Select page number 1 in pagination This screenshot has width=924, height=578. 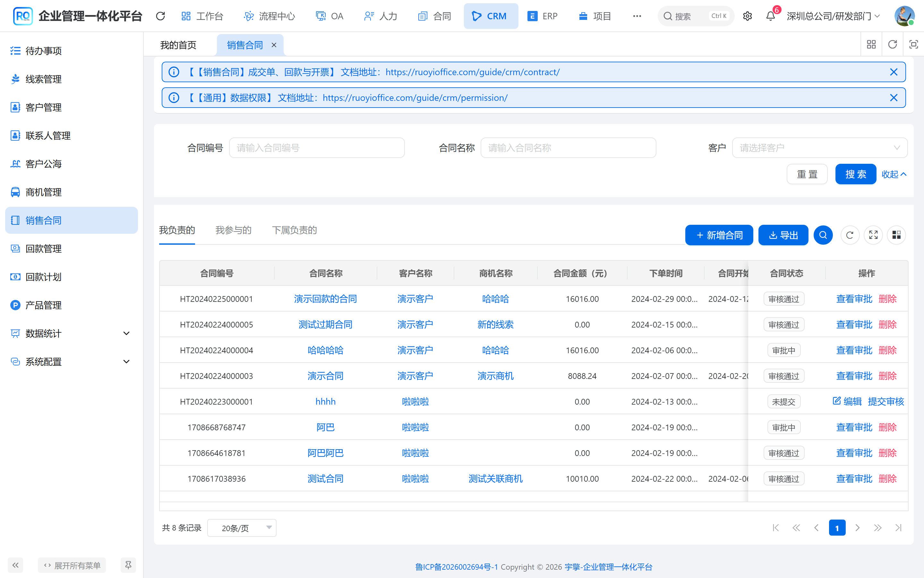837,528
